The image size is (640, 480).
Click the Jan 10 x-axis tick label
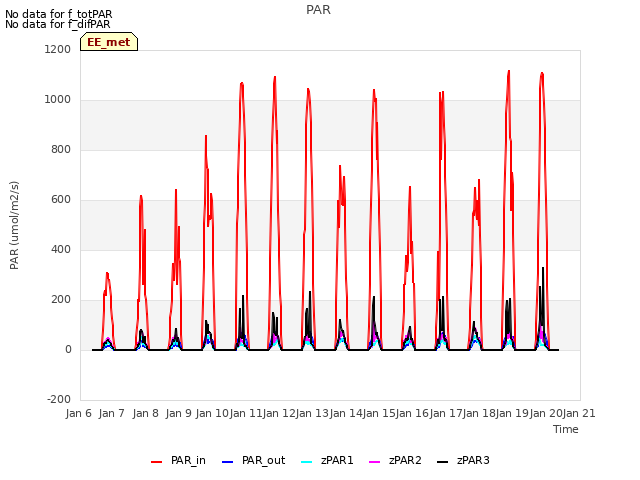pos(212,413)
